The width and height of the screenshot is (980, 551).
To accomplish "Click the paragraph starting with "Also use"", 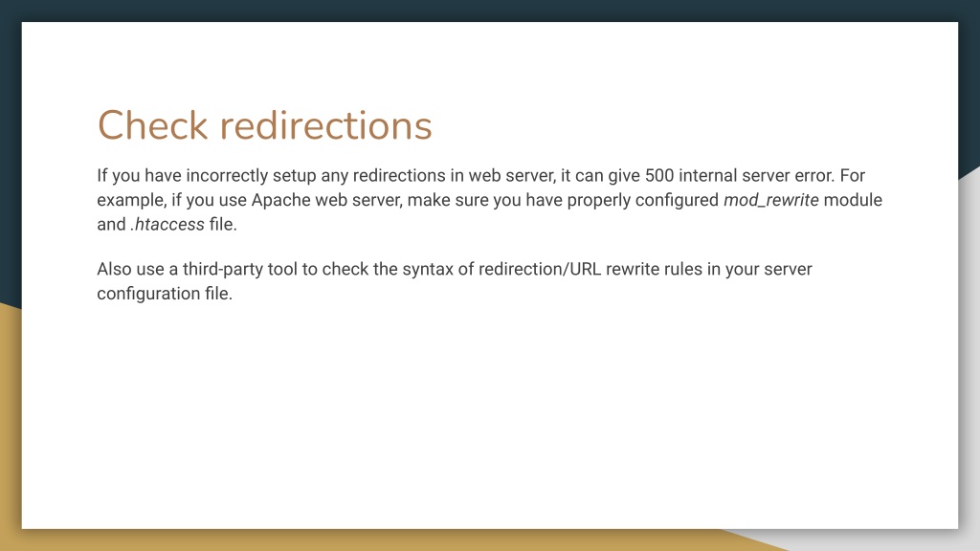I will [x=455, y=281].
